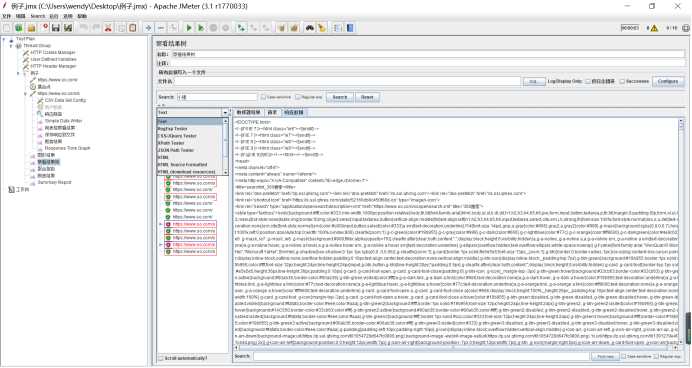Save the test plan with the floppy-disk icon
This screenshot has height=368, width=692.
tap(56, 28)
